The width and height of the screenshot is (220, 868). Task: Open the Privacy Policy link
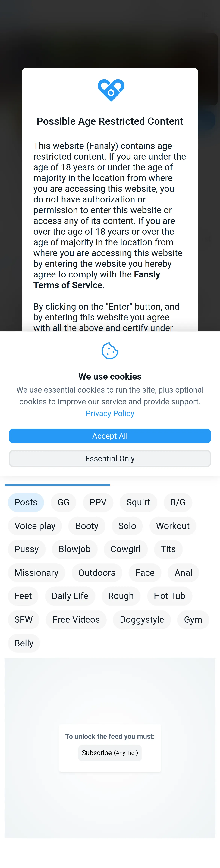[x=110, y=413]
